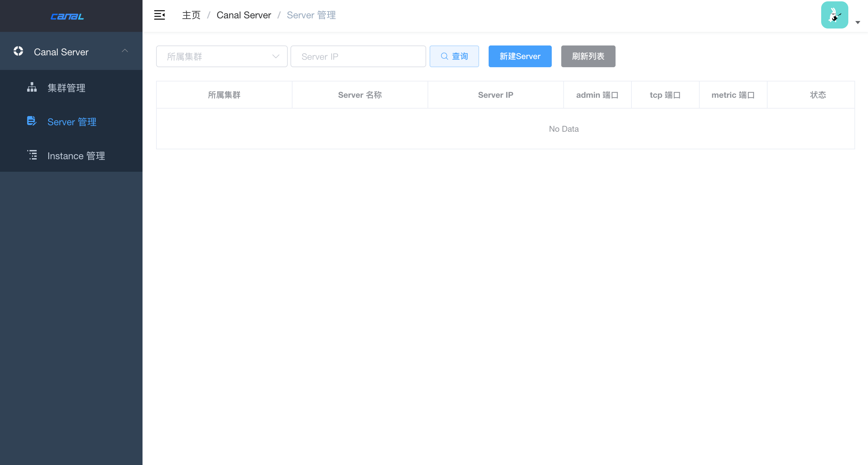The image size is (868, 465).
Task: Click the canal logo in sidebar
Action: 67,16
